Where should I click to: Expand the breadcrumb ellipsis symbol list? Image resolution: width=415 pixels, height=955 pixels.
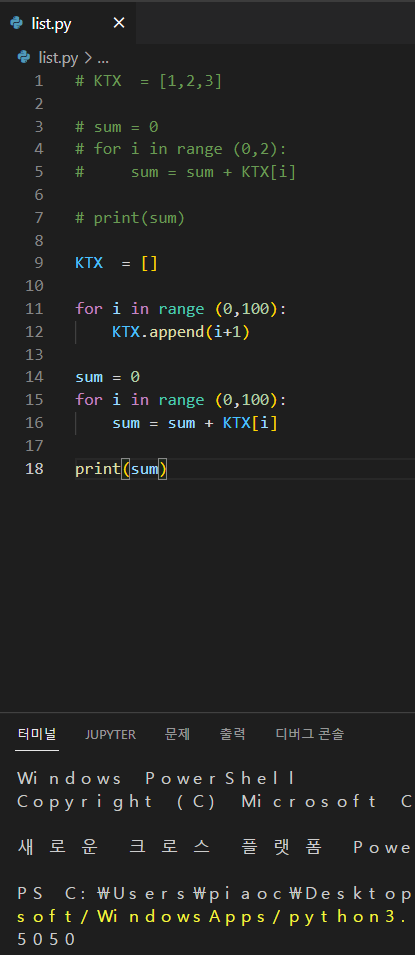[102, 58]
